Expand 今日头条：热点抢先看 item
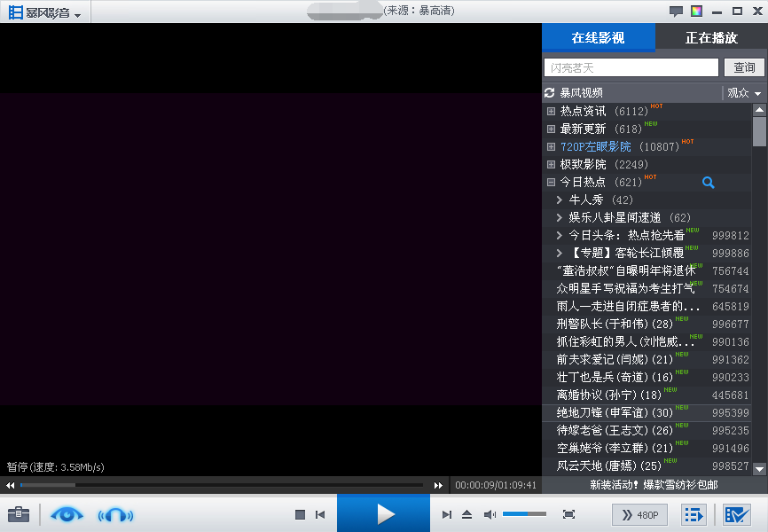Viewport: 768px width, 532px height. pyautogui.click(x=560, y=235)
